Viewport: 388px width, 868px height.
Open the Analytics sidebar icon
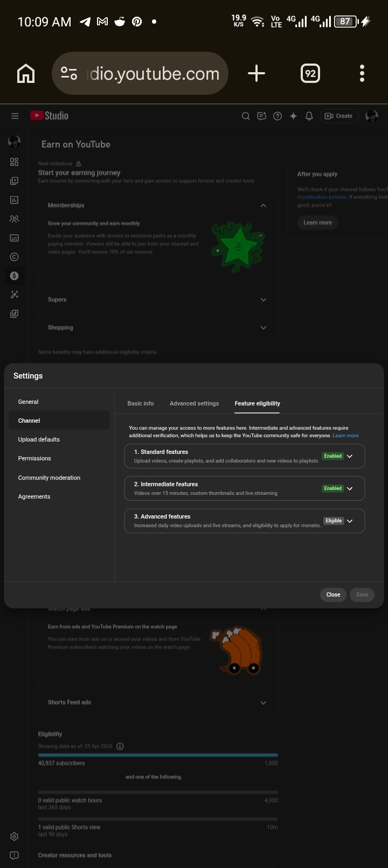click(x=15, y=200)
